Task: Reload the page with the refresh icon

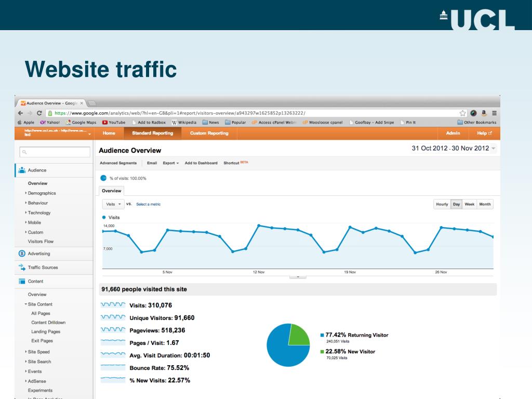Action: 39,113
